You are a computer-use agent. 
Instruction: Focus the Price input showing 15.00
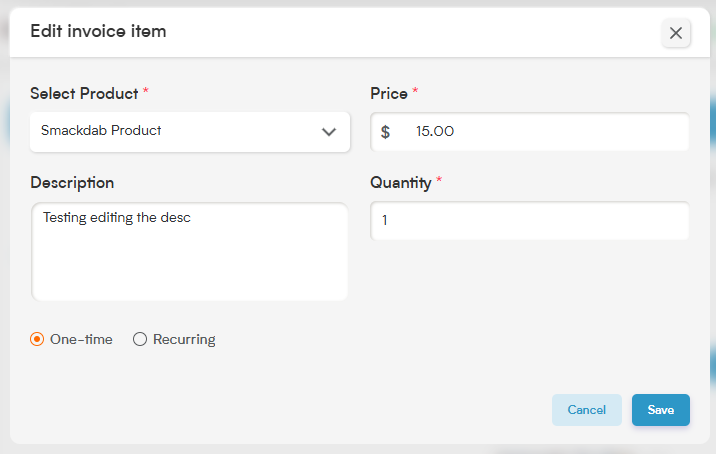530,132
